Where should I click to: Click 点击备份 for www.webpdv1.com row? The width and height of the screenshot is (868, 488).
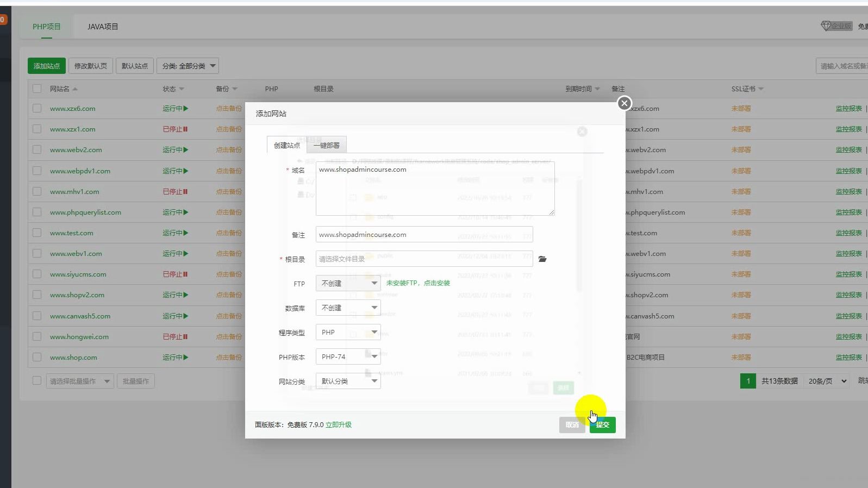tap(229, 171)
